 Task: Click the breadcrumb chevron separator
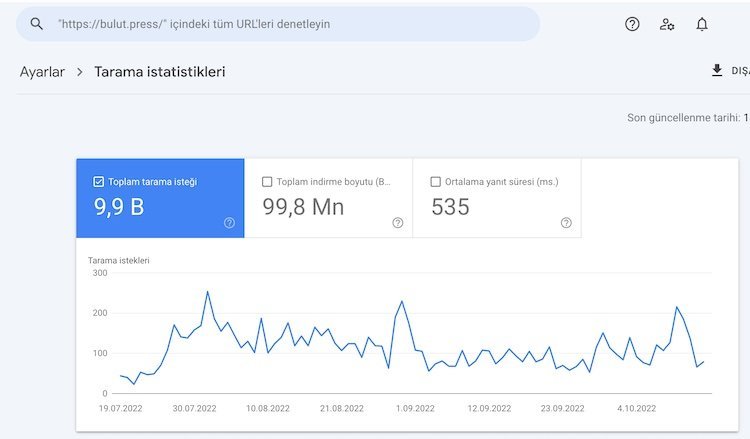pyautogui.click(x=79, y=72)
